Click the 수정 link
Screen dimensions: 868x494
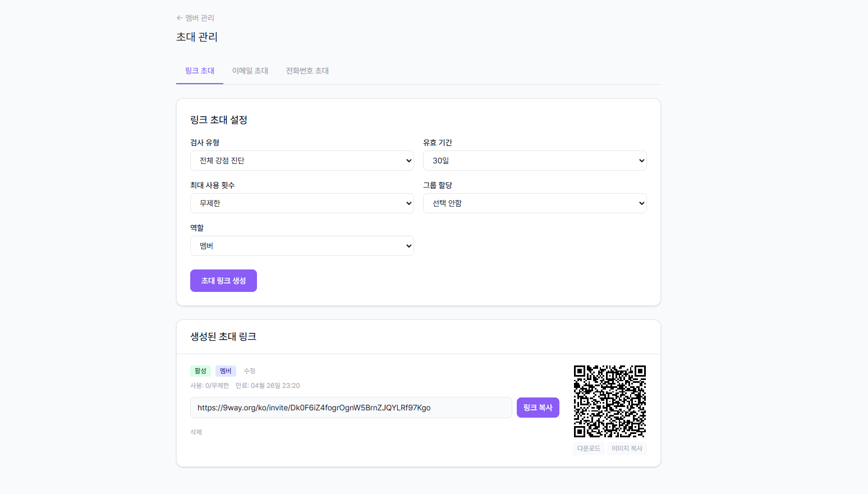(x=250, y=370)
